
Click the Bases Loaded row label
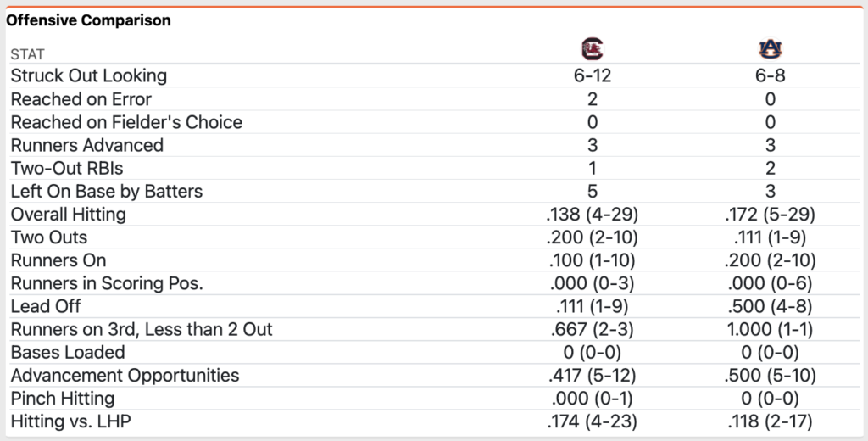(x=68, y=352)
